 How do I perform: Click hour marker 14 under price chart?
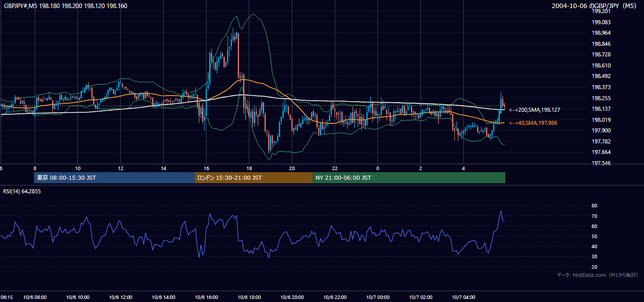click(163, 168)
